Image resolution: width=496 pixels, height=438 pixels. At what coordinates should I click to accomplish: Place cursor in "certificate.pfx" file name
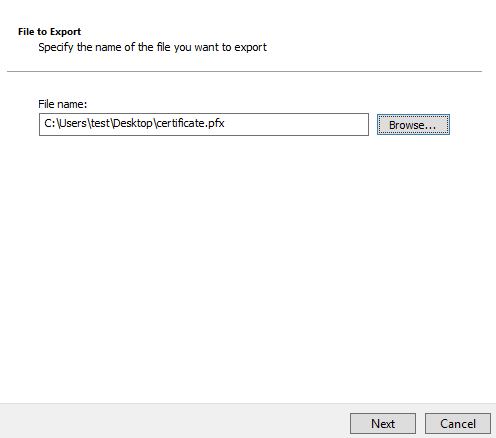pos(190,123)
